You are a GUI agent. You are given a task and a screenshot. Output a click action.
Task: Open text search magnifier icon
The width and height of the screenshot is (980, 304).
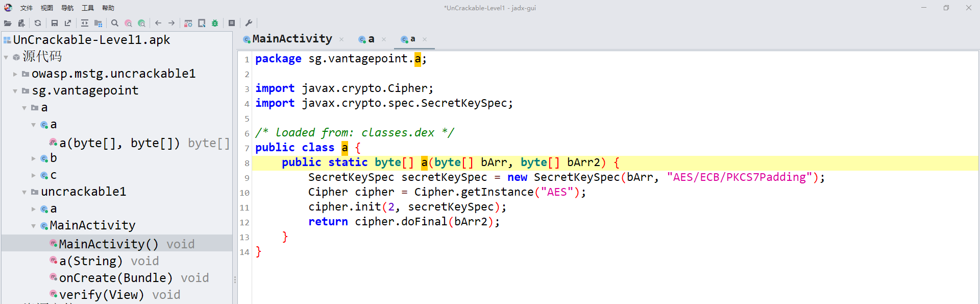[115, 23]
